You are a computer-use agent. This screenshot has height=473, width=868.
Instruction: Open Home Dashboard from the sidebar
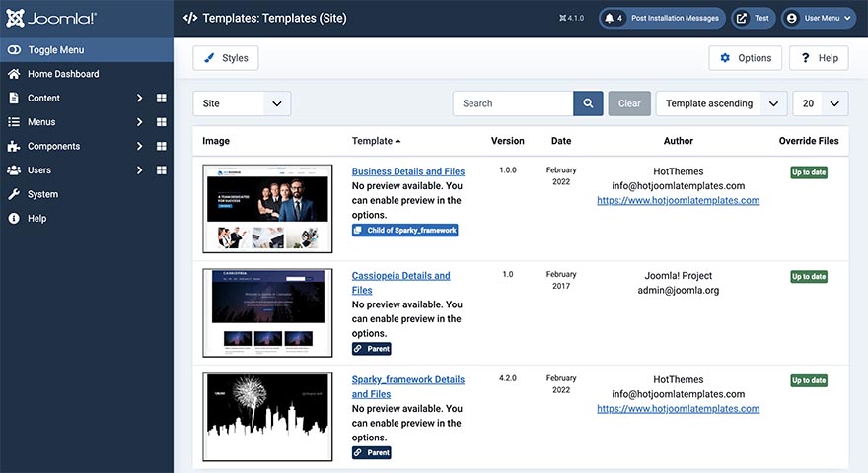[63, 74]
